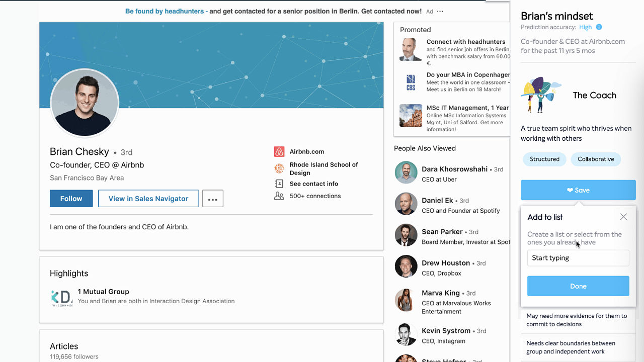Viewport: 644px width, 362px height.
Task: Select the Rhode Island School of Design logo
Action: (279, 168)
